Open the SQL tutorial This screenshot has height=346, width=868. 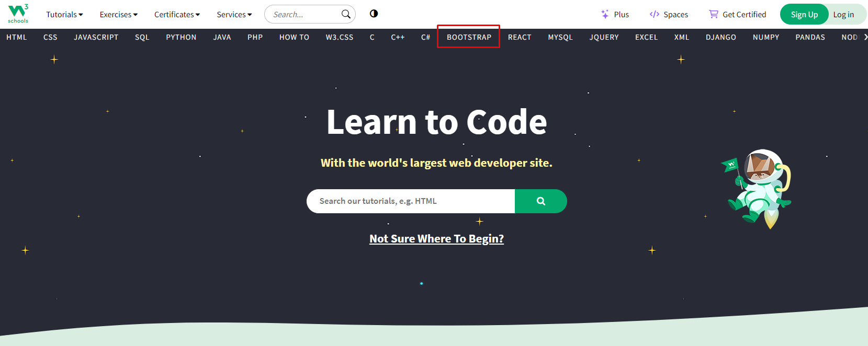[142, 37]
